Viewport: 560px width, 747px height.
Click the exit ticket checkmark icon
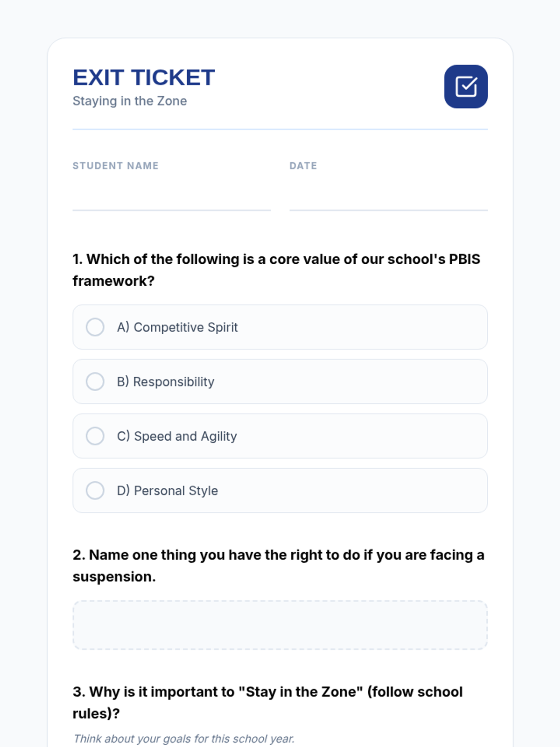pyautogui.click(x=466, y=87)
